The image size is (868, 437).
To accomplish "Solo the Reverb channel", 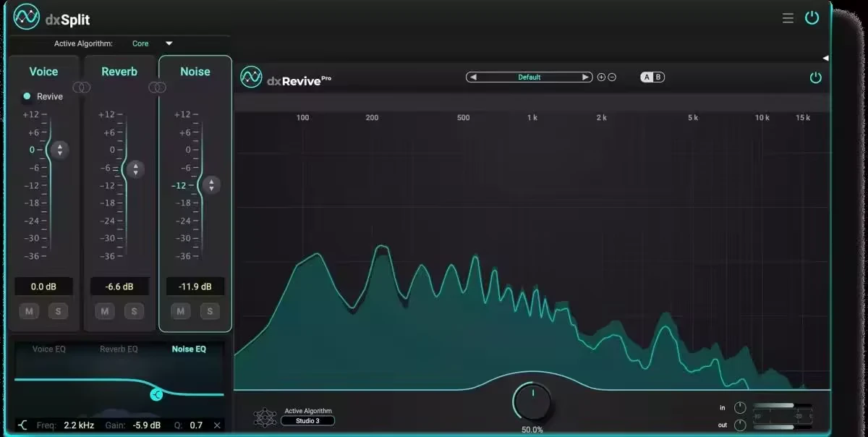I will pos(134,311).
